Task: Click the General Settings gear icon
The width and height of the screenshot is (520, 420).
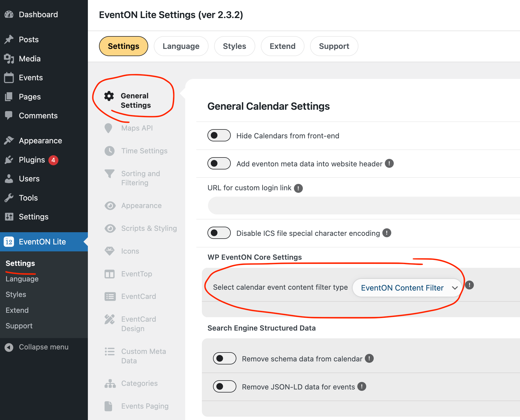Action: coord(109,96)
